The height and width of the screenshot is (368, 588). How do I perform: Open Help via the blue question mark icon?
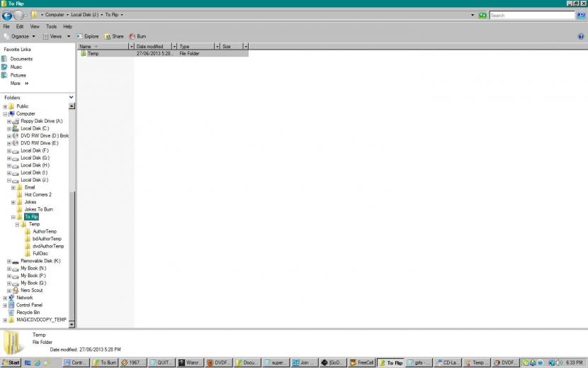[x=581, y=36]
